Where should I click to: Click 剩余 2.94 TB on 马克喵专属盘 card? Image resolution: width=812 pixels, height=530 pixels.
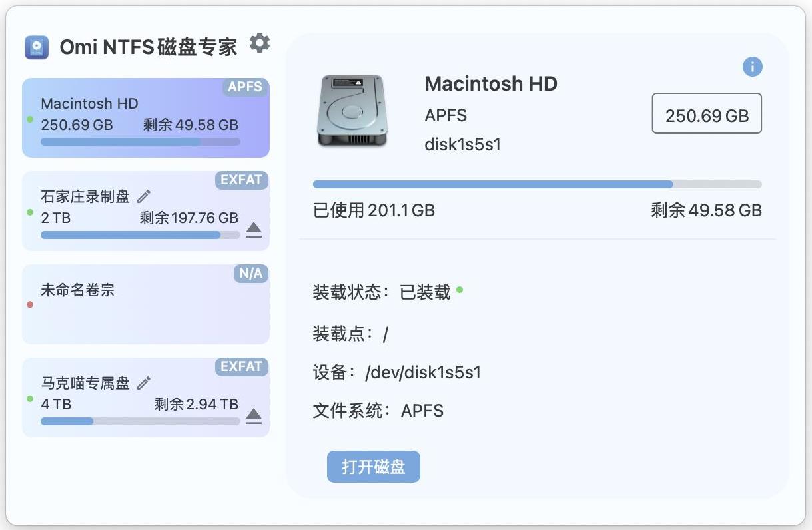pyautogui.click(x=197, y=404)
